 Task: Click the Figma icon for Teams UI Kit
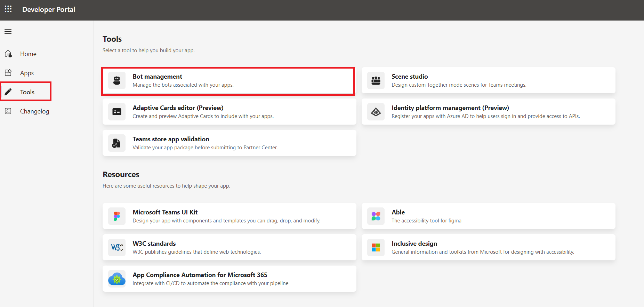coord(117,216)
